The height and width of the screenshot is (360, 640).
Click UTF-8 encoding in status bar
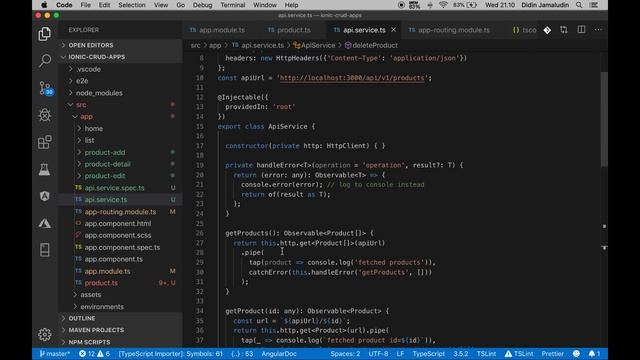(378, 354)
